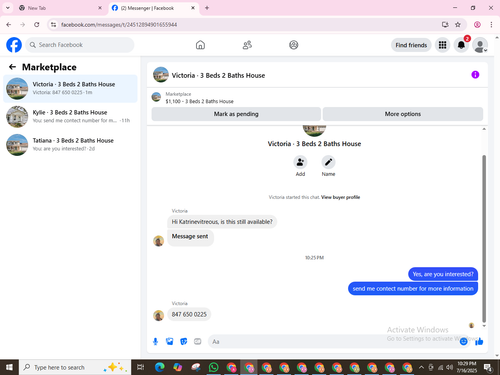Click the install app icon in address bar
Screen dimensions: 500x375
pyautogui.click(x=445, y=25)
